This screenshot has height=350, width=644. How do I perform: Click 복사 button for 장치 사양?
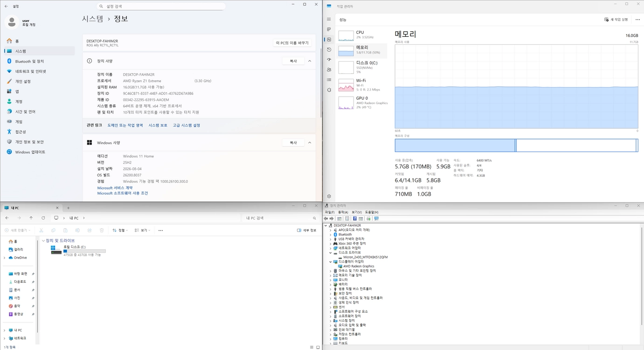(x=293, y=61)
